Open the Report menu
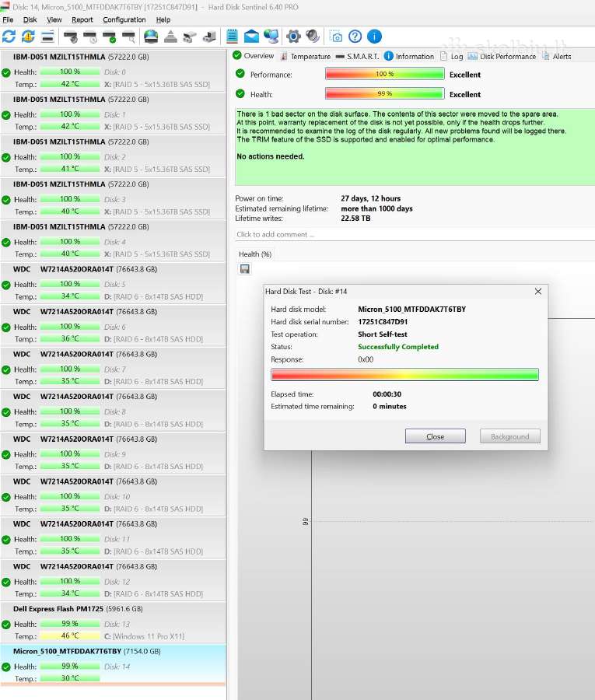Viewport: 595px width, 700px height. coord(82,19)
